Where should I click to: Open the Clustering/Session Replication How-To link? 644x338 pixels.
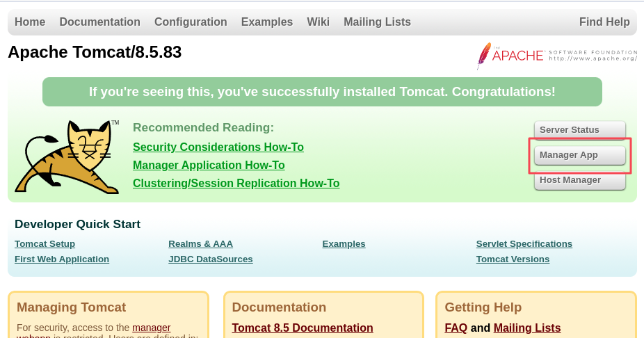[x=236, y=183]
